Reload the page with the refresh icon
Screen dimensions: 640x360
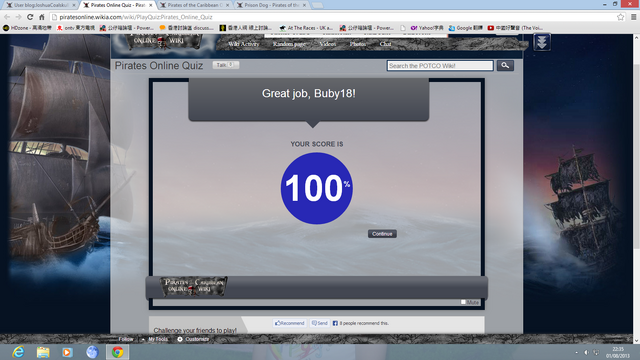tap(30, 17)
